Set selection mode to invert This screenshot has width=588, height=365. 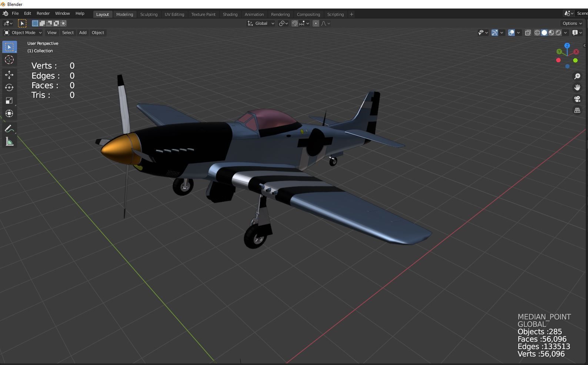click(56, 23)
